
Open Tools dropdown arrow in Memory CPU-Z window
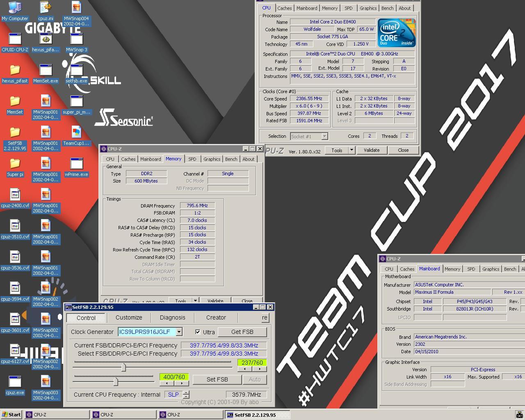point(195,301)
